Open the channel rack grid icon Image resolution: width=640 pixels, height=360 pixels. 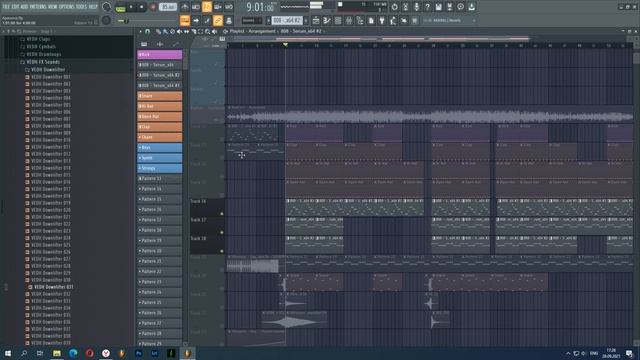pos(338,20)
